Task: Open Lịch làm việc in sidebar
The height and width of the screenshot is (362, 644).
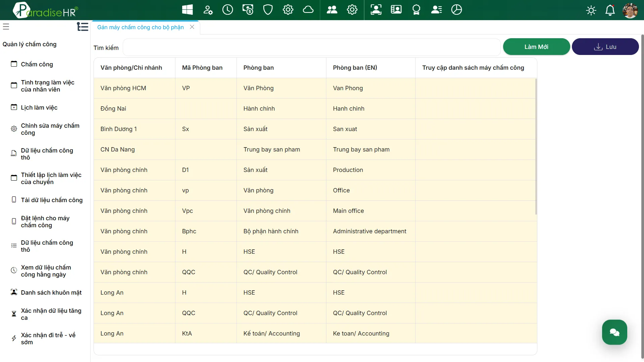Action: [x=39, y=108]
